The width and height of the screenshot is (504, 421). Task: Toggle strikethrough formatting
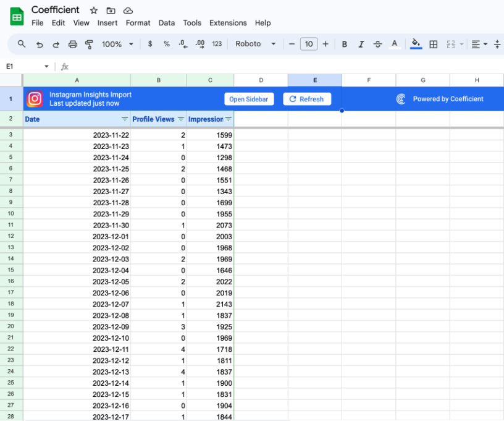379,44
